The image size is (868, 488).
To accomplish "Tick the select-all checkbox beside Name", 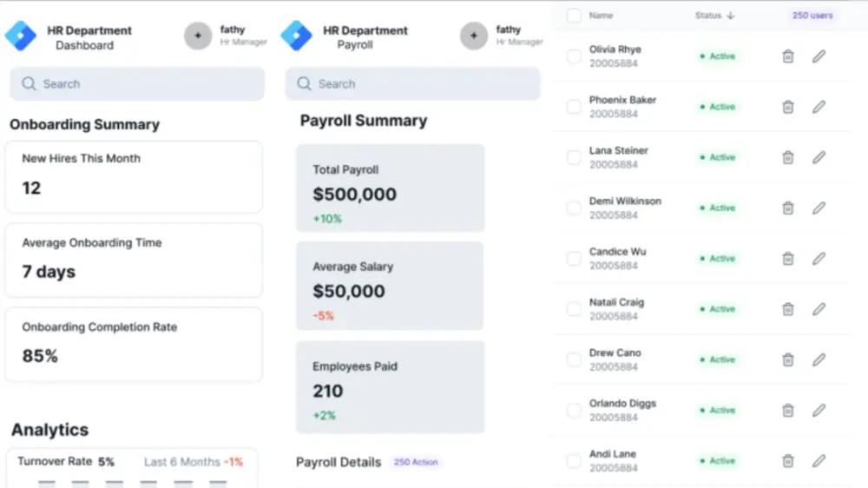I will (x=574, y=16).
